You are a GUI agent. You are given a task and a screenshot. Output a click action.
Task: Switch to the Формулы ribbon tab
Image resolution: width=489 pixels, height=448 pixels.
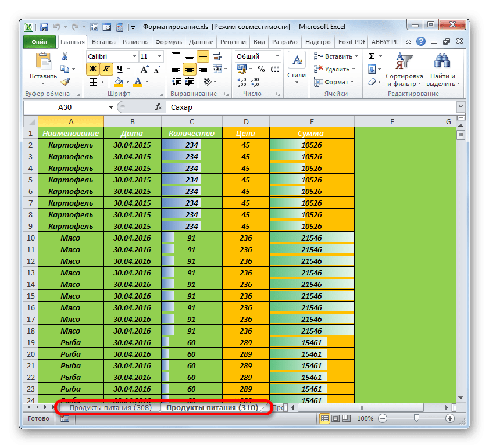pos(169,42)
